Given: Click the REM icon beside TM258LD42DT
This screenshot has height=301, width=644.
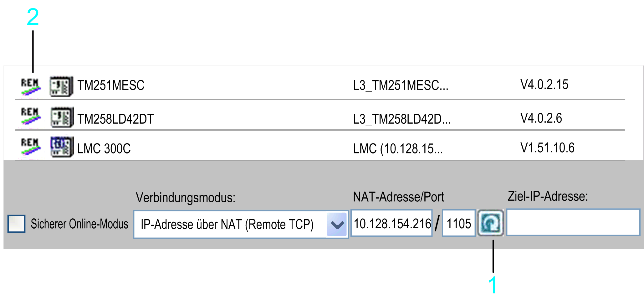Looking at the screenshot, I should coord(31,116).
